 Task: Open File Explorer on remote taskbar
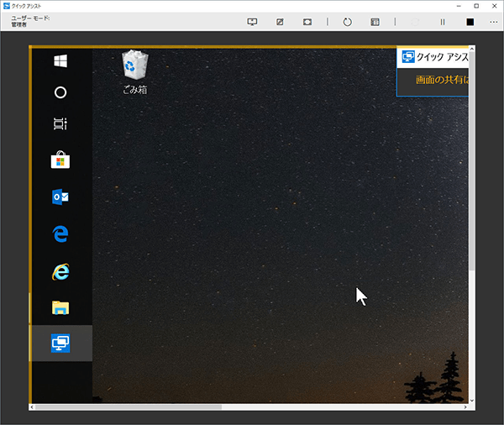click(x=60, y=307)
